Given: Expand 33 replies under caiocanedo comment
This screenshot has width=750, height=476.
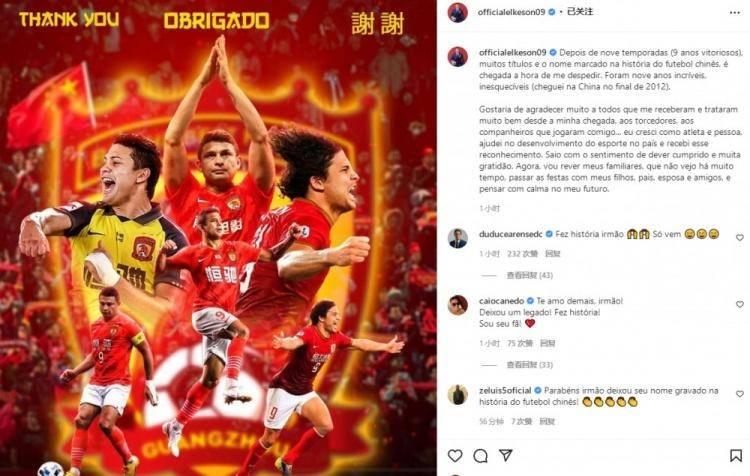Looking at the screenshot, I should pyautogui.click(x=529, y=365).
